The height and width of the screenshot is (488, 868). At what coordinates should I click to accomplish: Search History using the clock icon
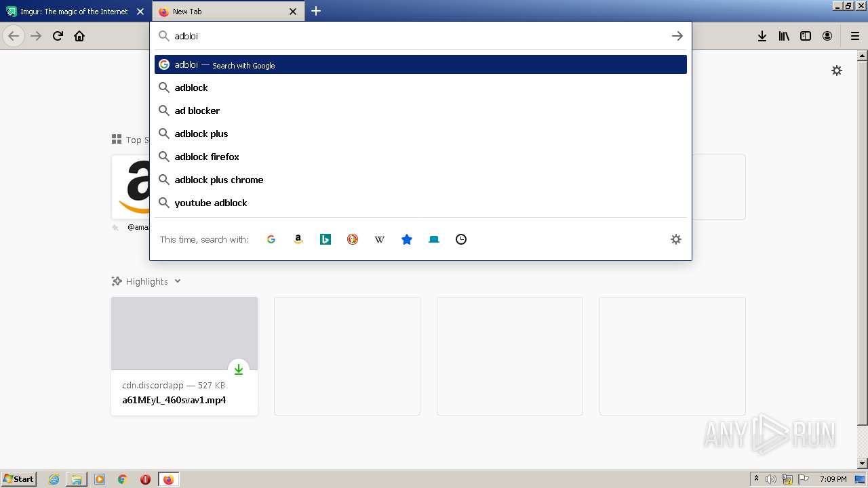tap(461, 239)
